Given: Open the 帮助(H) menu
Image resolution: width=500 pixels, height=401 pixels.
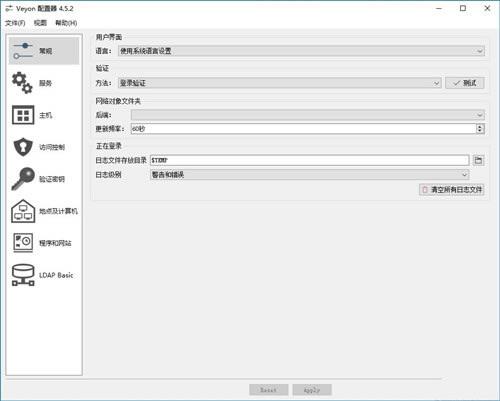Looking at the screenshot, I should pyautogui.click(x=66, y=23).
